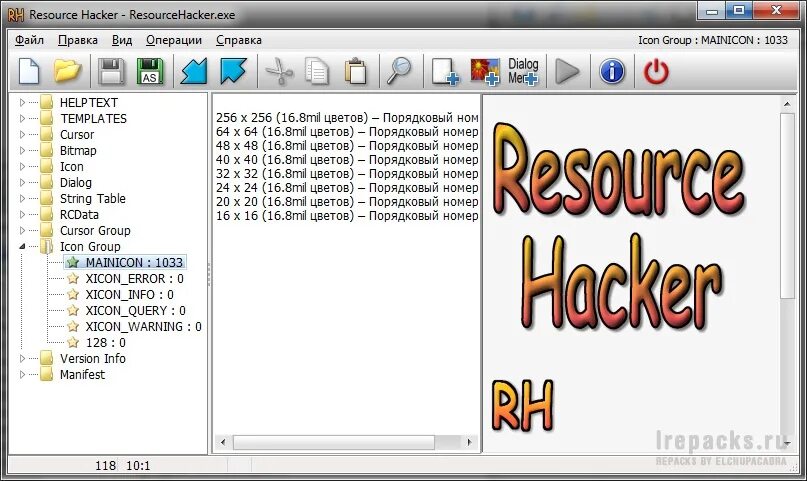
Task: Click the list's horizontal scrollbar thumb
Action: tap(334, 442)
